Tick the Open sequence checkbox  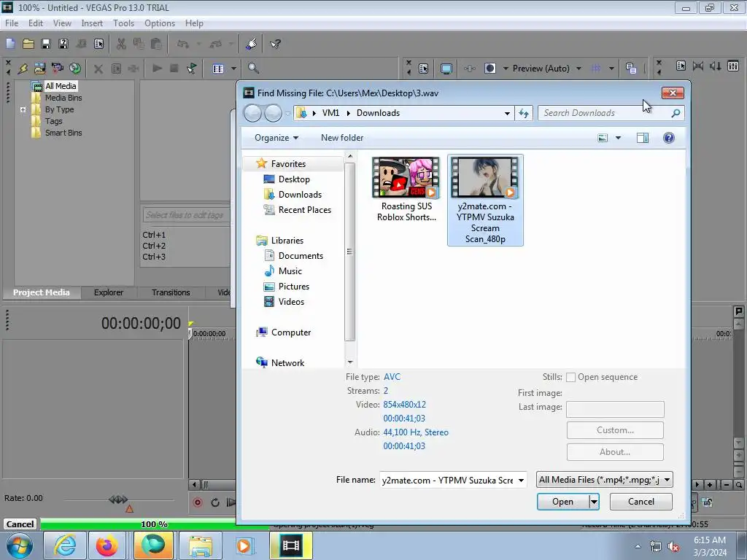click(x=570, y=378)
